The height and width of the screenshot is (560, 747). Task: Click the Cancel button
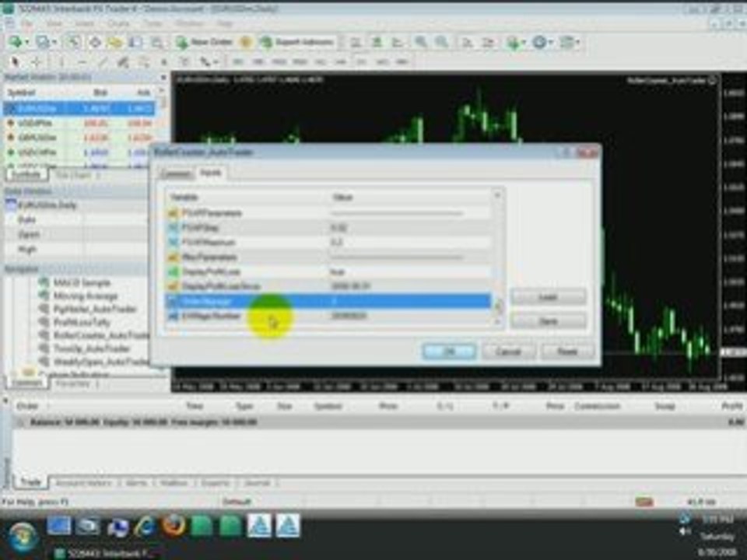click(x=508, y=352)
